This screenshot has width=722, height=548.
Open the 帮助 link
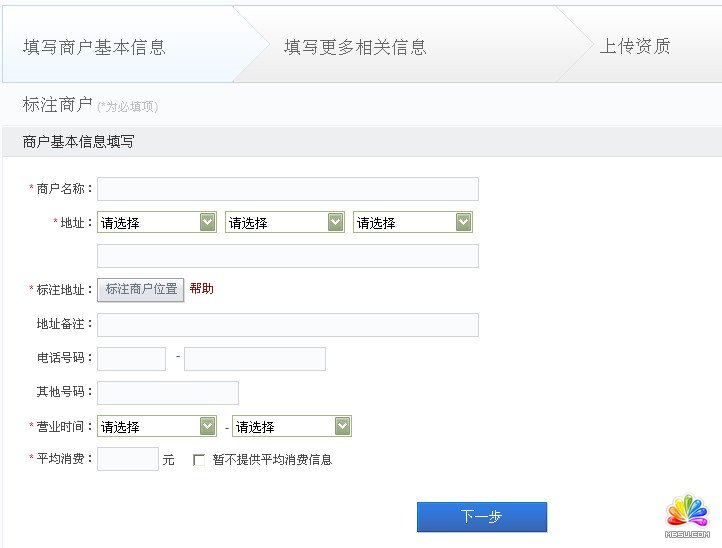point(201,289)
